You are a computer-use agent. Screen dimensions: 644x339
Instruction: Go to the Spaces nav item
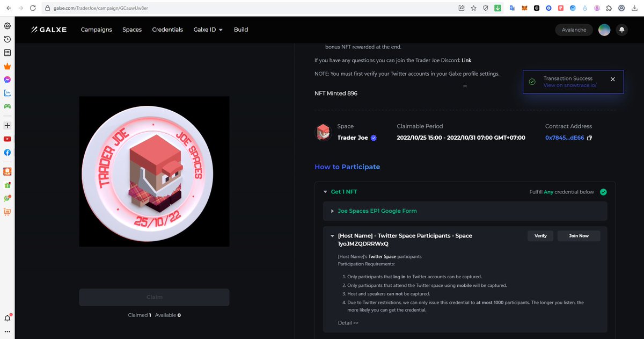tap(132, 30)
